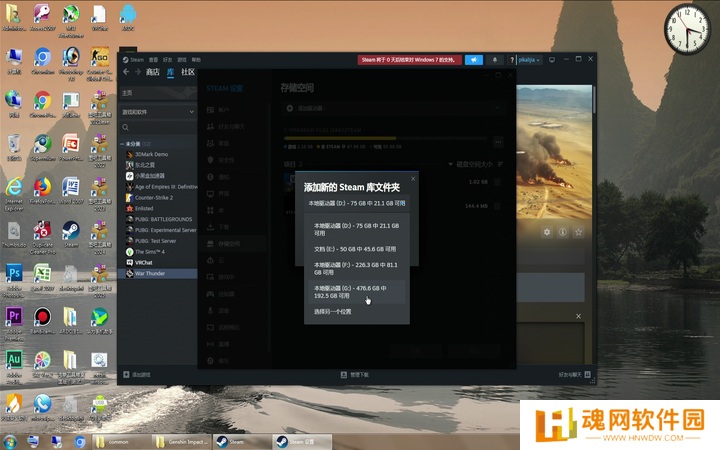
Task: Switch to the 社区 tab
Action: click(x=188, y=72)
